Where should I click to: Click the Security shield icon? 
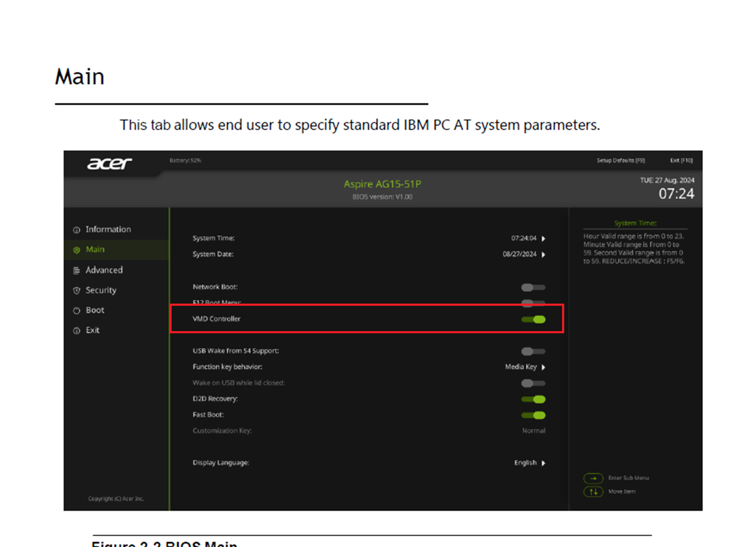tap(77, 291)
